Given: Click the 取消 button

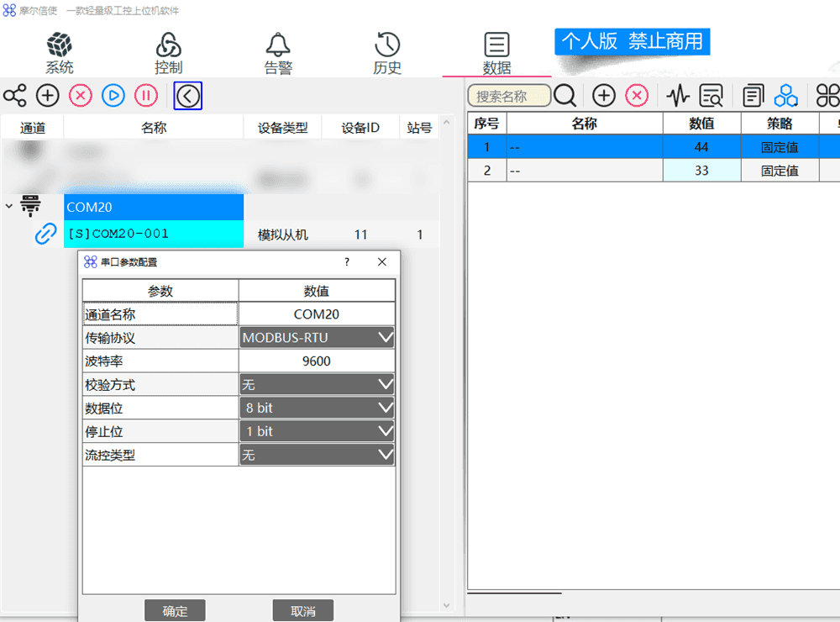Looking at the screenshot, I should click(303, 611).
